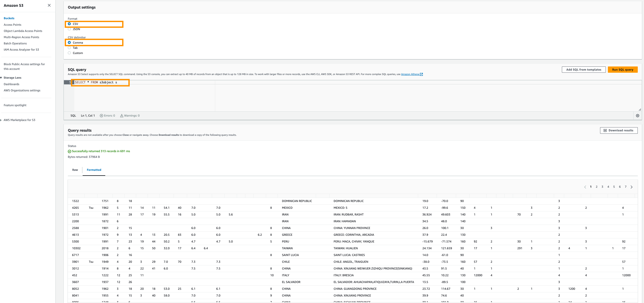
Task: Close the Amazon S3 sidebar panel
Action: [x=49, y=5]
